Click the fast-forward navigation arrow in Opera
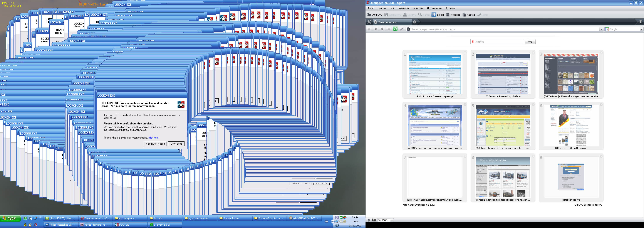This screenshot has width=644, height=228. click(389, 29)
